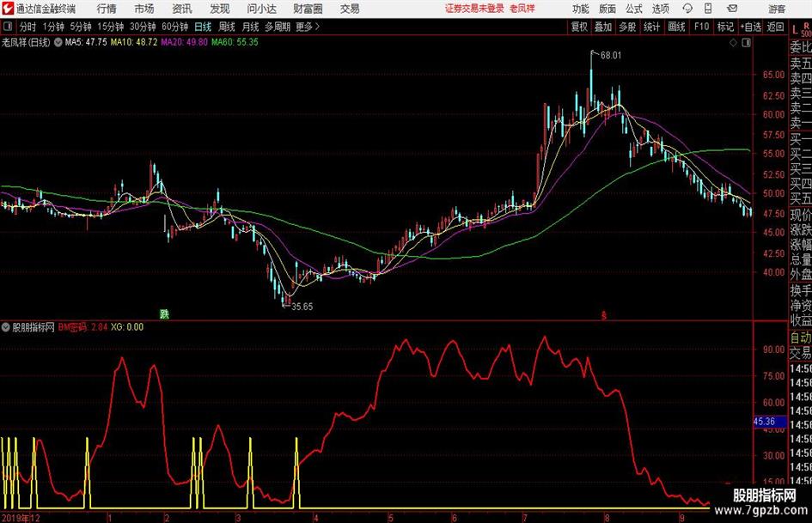Open the 市场 menu
The height and width of the screenshot is (523, 812).
pos(144,9)
